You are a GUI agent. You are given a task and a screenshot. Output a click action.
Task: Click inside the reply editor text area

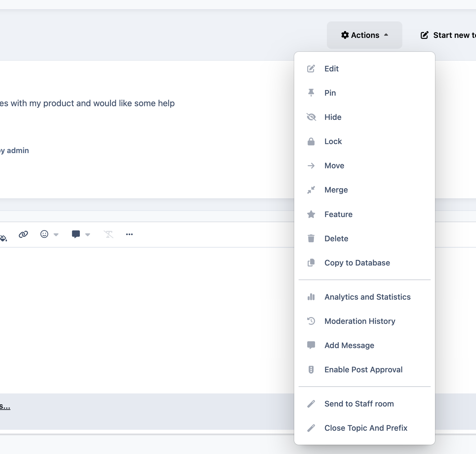(147, 320)
